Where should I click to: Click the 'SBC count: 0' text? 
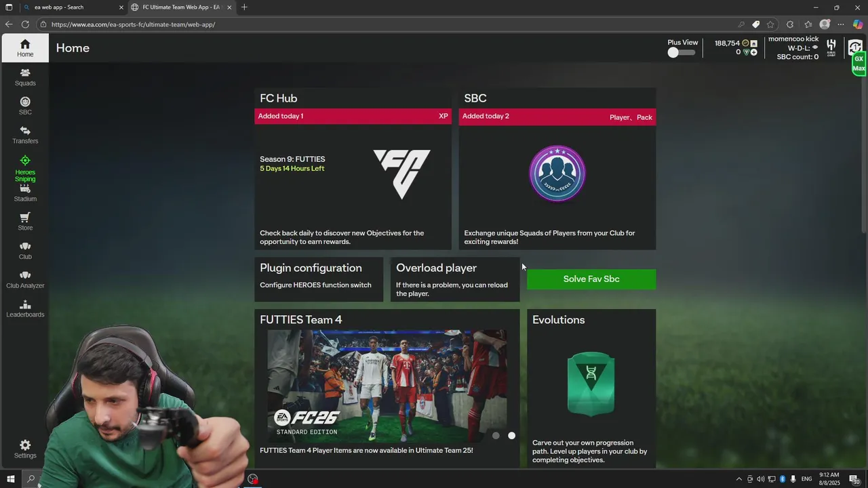(x=797, y=57)
